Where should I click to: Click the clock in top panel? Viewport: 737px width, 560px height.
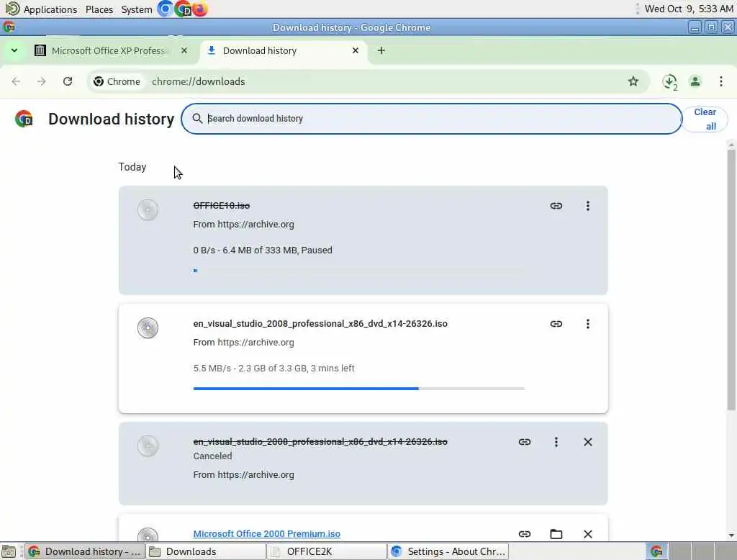point(689,9)
